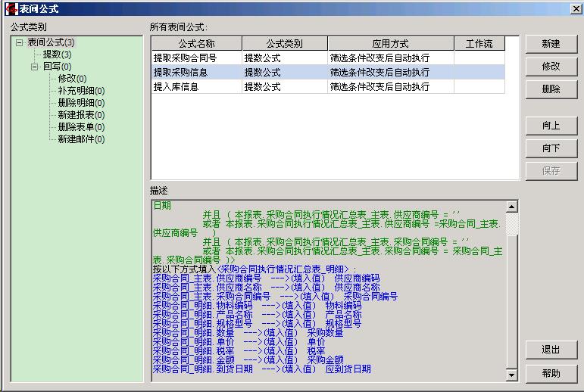Select 新建报表(0) tree item
The height and width of the screenshot is (392, 584).
point(81,115)
